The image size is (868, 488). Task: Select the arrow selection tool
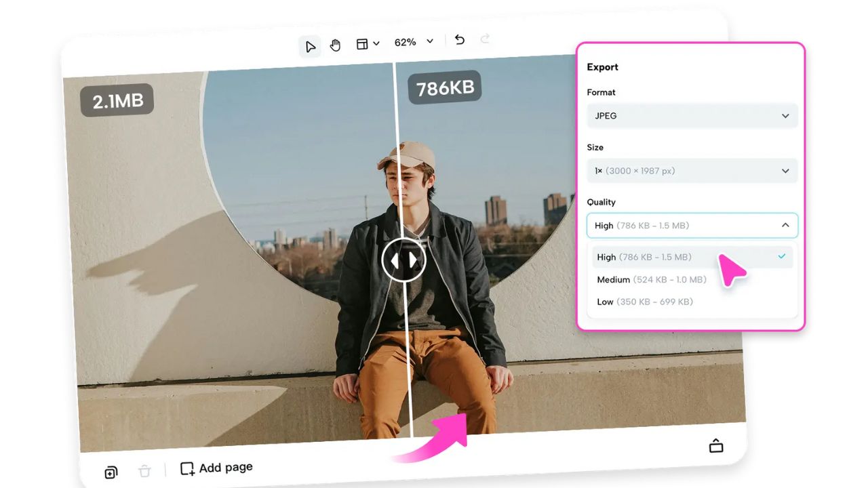(x=310, y=45)
